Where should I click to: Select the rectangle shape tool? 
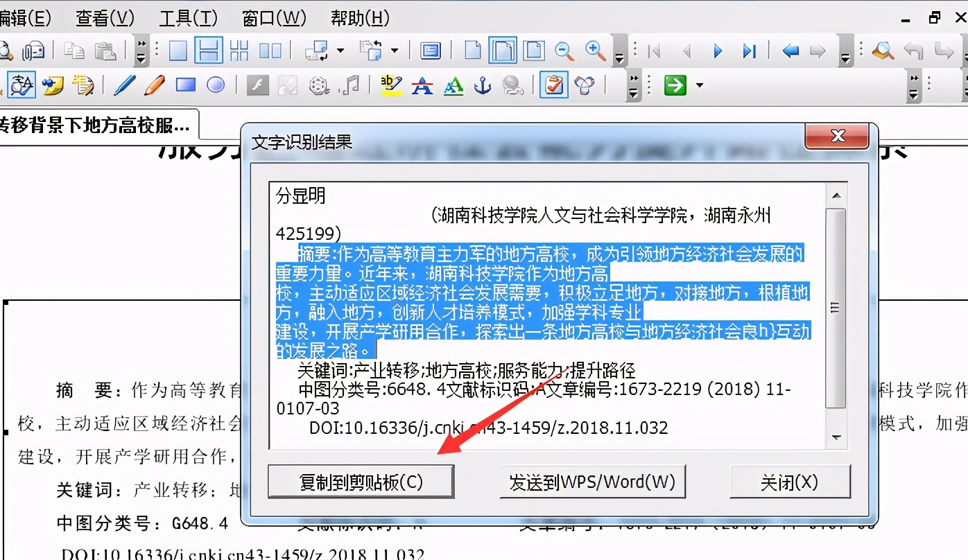point(186,85)
